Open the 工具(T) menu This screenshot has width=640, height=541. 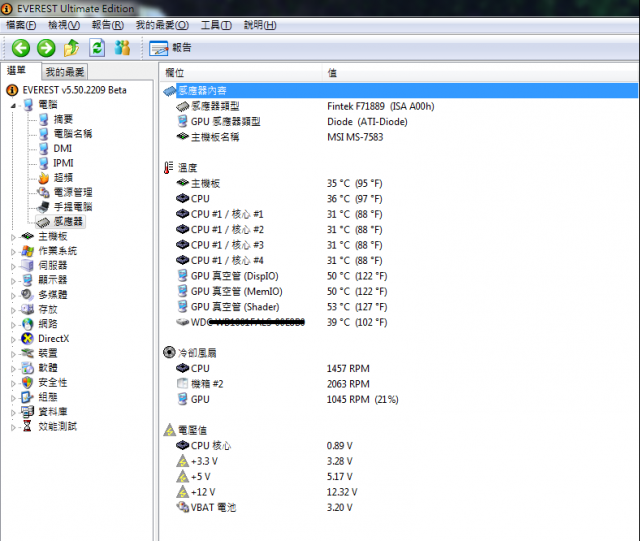[x=216, y=25]
